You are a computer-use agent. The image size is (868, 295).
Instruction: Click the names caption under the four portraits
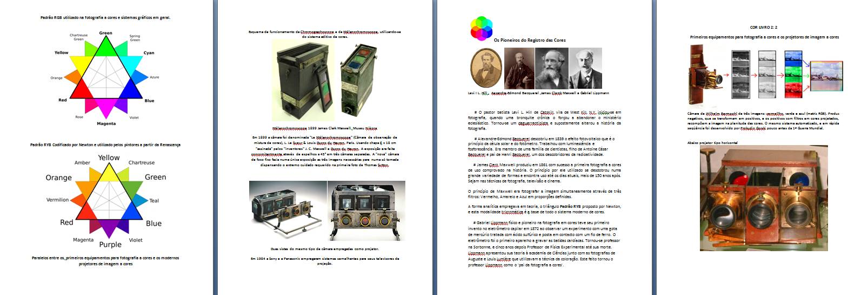(538, 93)
